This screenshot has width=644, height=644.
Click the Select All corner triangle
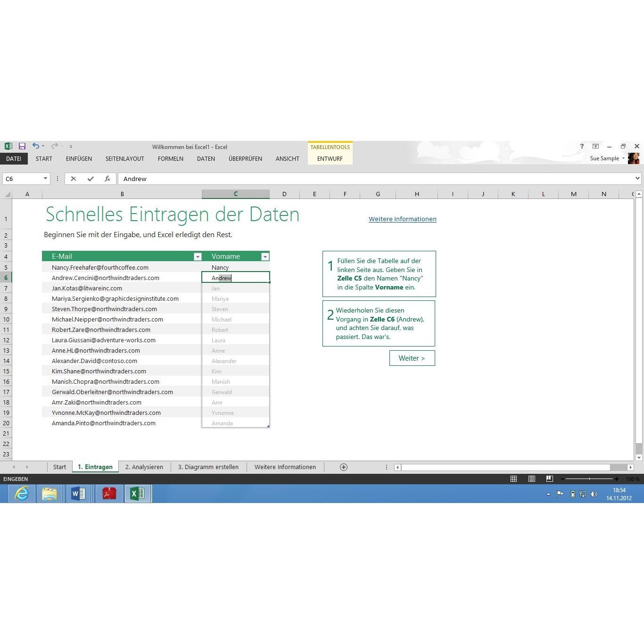(8, 194)
